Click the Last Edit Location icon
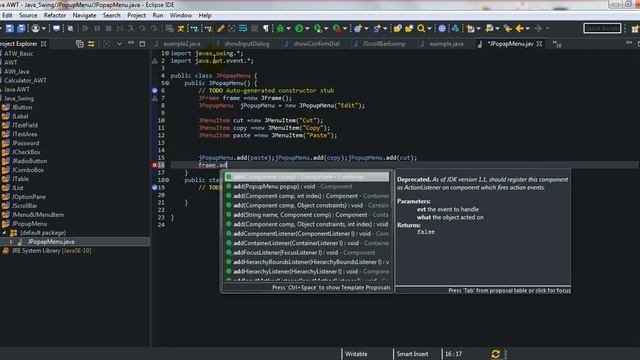The image size is (640, 360). coord(508,29)
